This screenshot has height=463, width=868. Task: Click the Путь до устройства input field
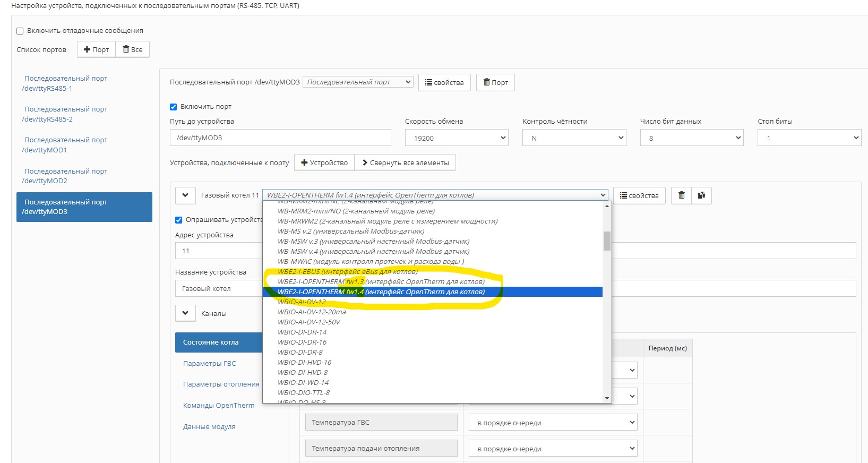point(280,138)
